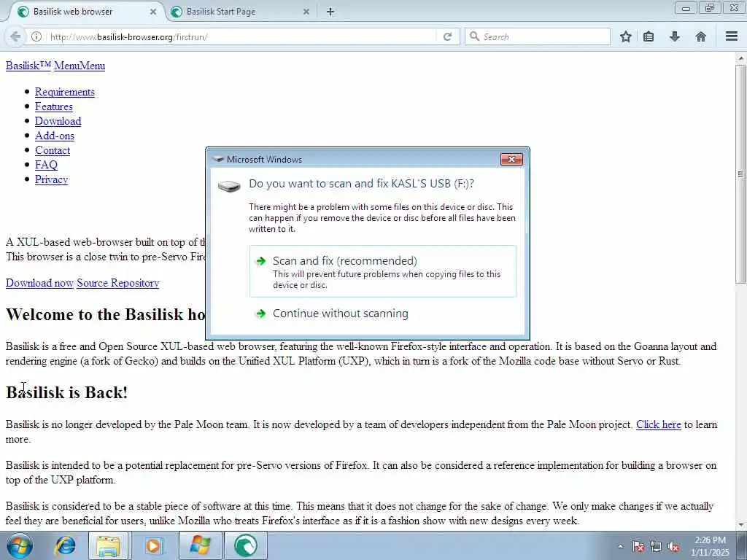Screen dimensions: 747x560
Task: Follow the FAQ link
Action: coord(46,165)
